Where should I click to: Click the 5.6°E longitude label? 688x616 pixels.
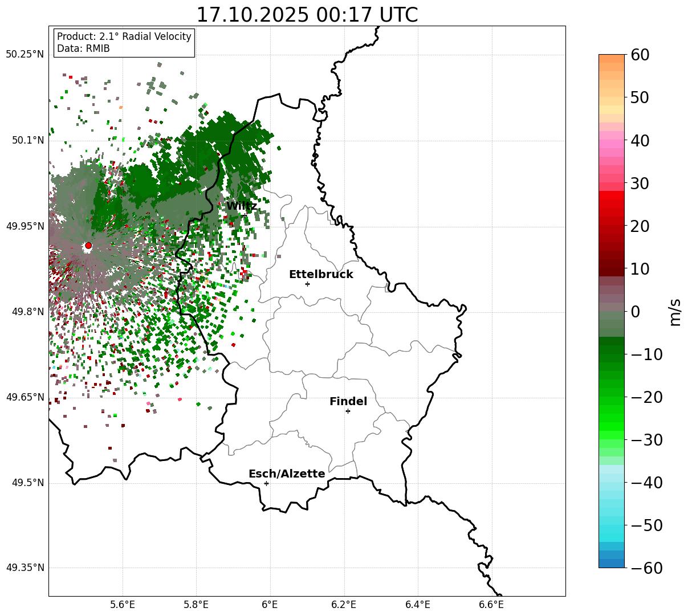[123, 604]
